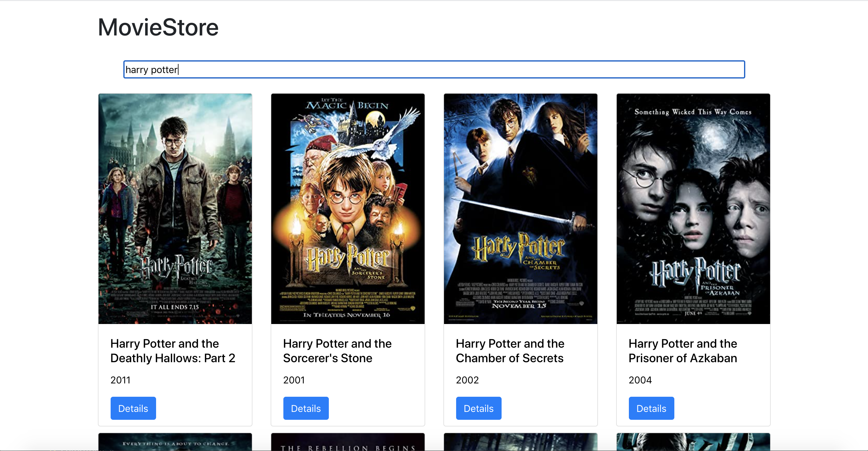The height and width of the screenshot is (451, 868).
Task: Click the Deathly Hallows: Part 2 poster
Action: click(175, 209)
